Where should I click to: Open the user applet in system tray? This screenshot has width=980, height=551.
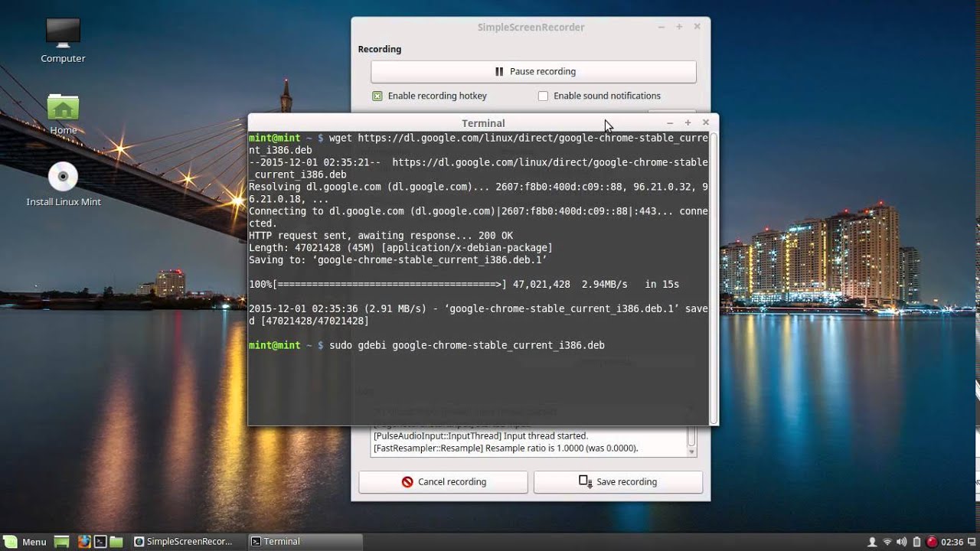[x=872, y=542]
